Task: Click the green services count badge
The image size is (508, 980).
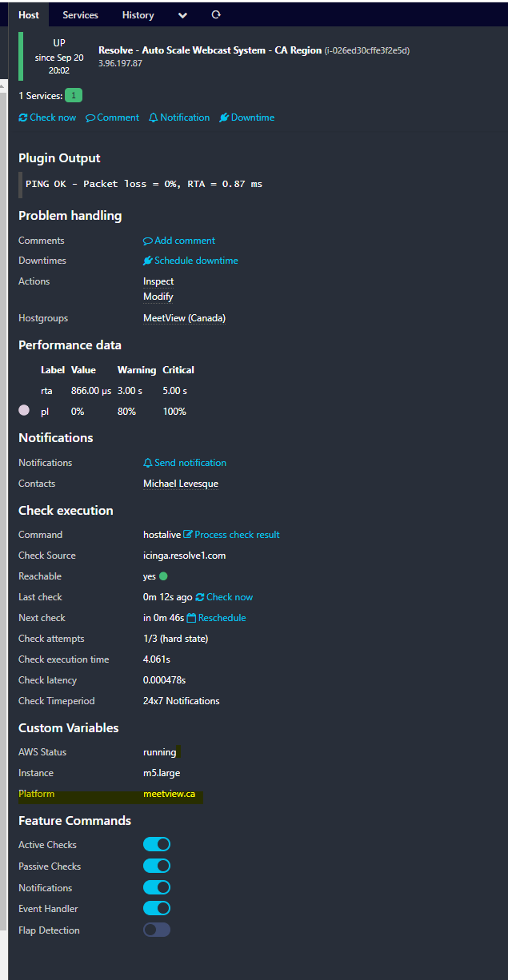Action: coord(74,96)
